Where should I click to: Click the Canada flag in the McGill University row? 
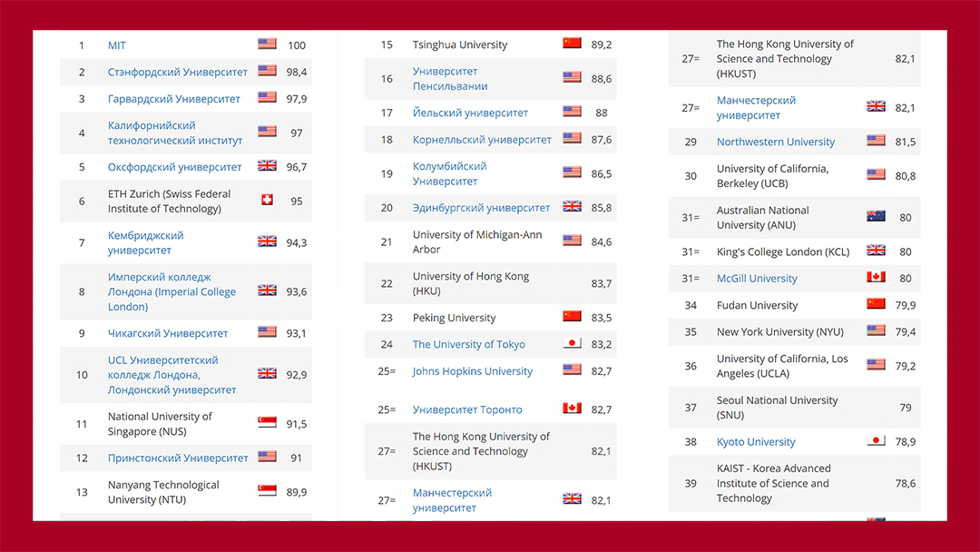(x=877, y=277)
